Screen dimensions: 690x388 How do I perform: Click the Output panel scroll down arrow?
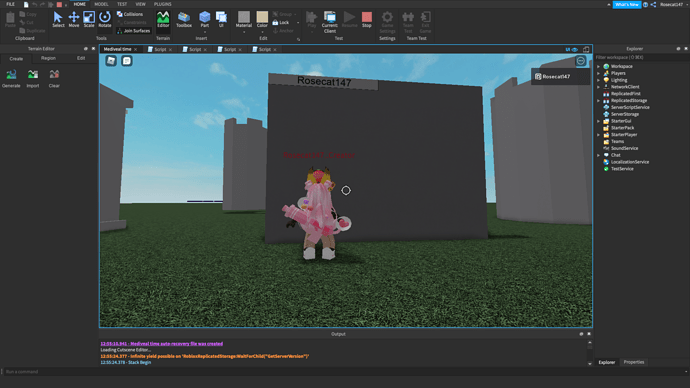590,364
